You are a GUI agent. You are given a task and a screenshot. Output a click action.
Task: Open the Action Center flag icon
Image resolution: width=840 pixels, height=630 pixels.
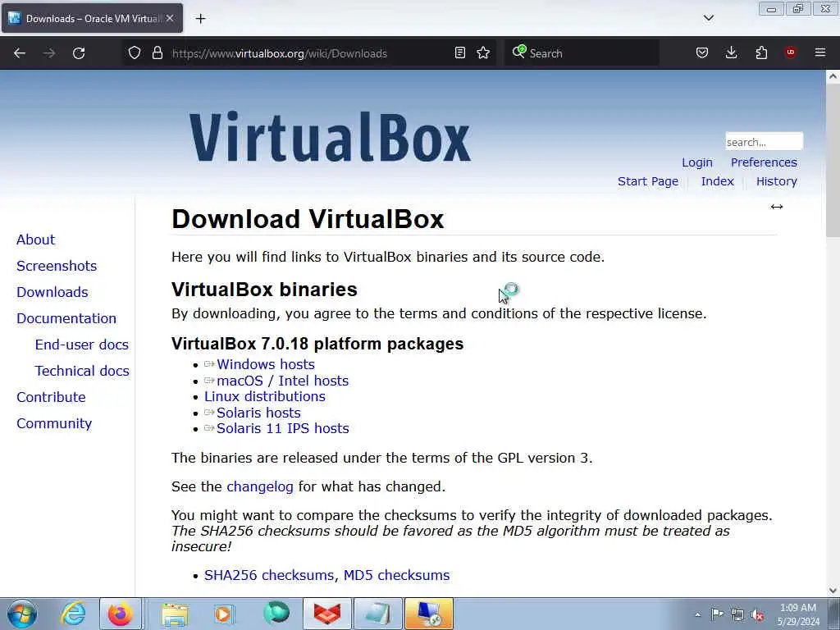point(717,614)
